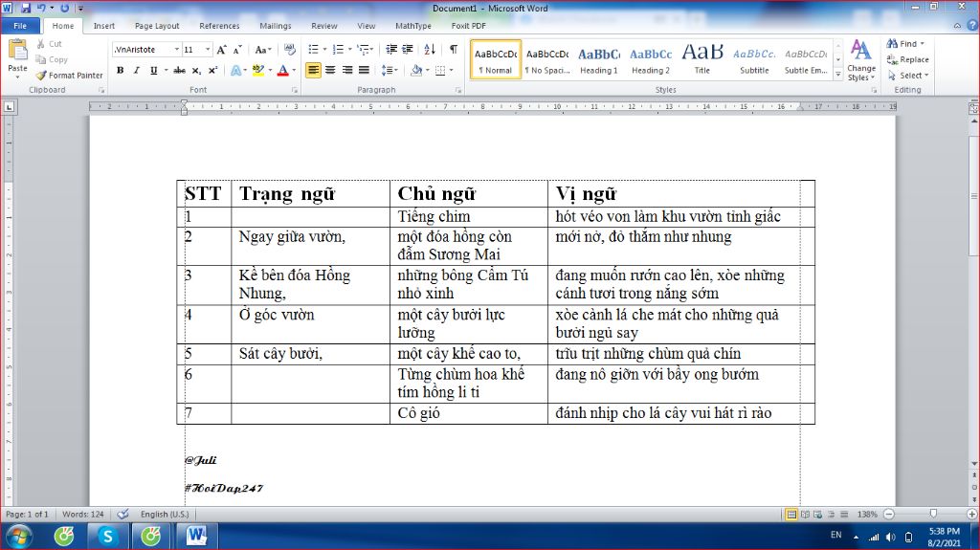The height and width of the screenshot is (550, 980).
Task: Shrink font size with A-down icon
Action: click(237, 50)
